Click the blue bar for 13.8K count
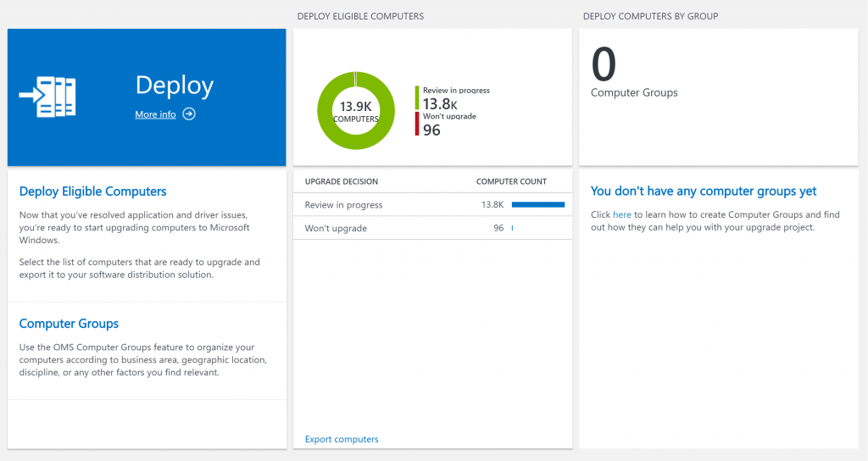868x461 pixels. pos(538,204)
